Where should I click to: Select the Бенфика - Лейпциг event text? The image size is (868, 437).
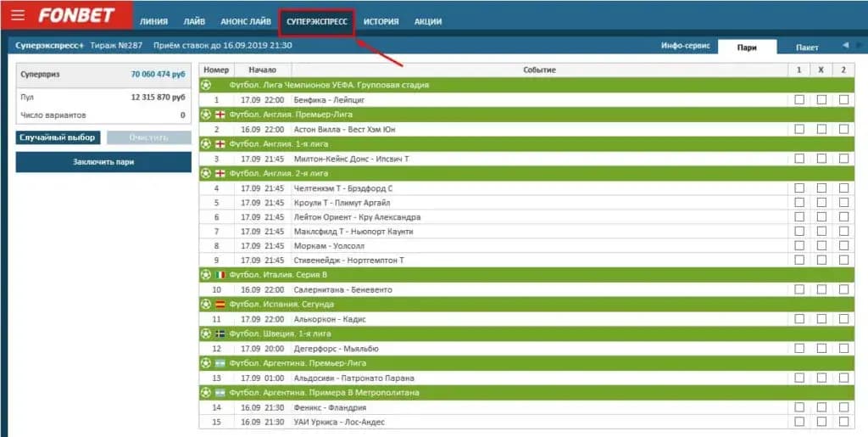pyautogui.click(x=330, y=100)
